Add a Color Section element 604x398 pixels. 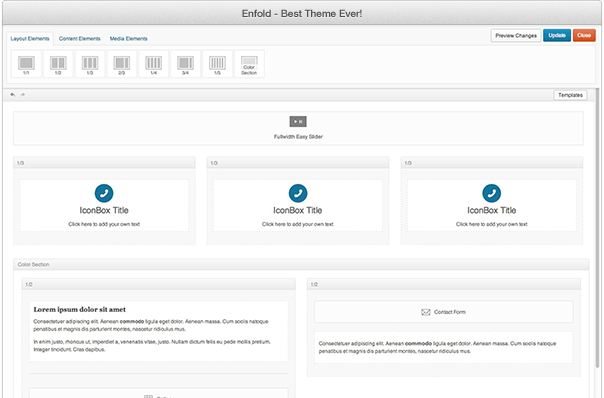[249, 64]
